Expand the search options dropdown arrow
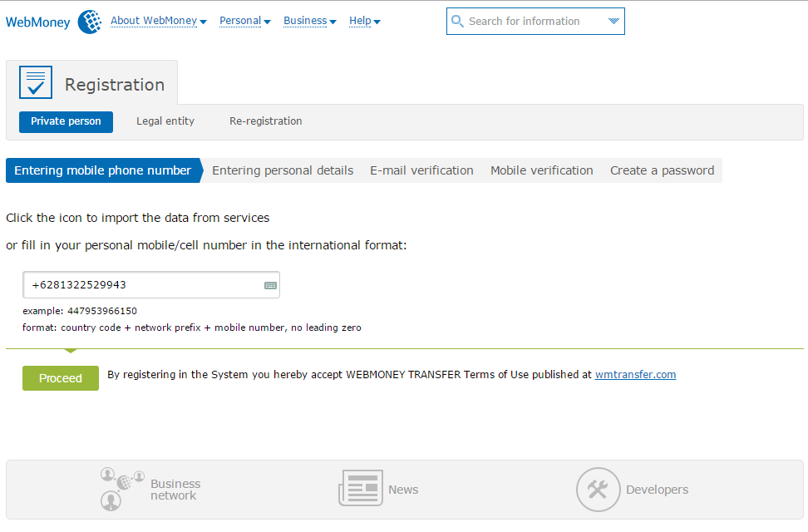808x532 pixels. tap(613, 22)
